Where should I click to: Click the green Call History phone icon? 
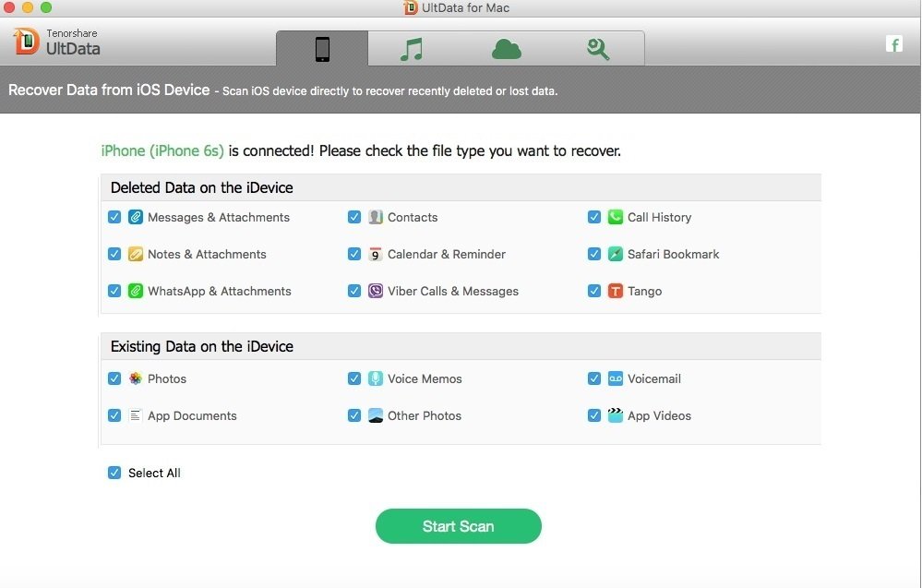(615, 217)
